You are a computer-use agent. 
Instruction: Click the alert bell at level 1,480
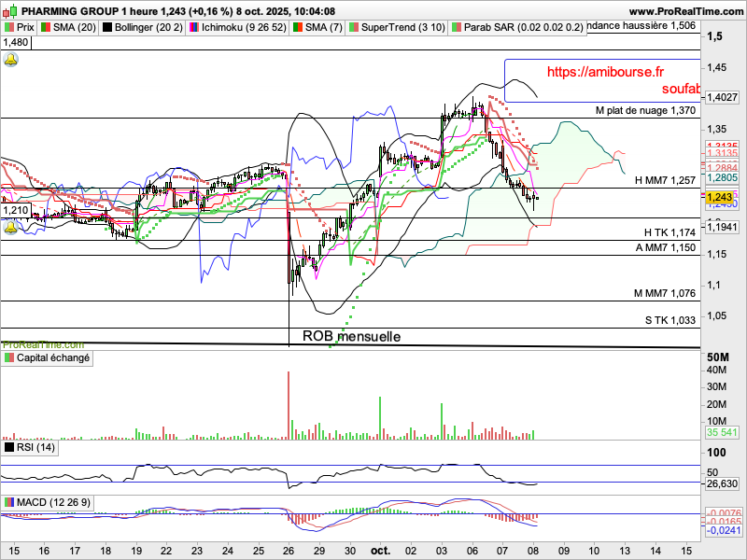pyautogui.click(x=10, y=60)
